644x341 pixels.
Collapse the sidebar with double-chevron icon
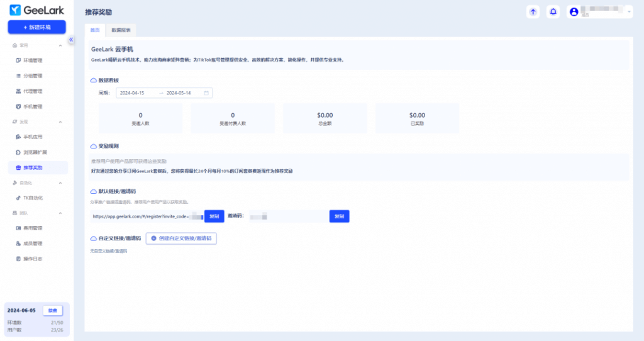pos(71,40)
